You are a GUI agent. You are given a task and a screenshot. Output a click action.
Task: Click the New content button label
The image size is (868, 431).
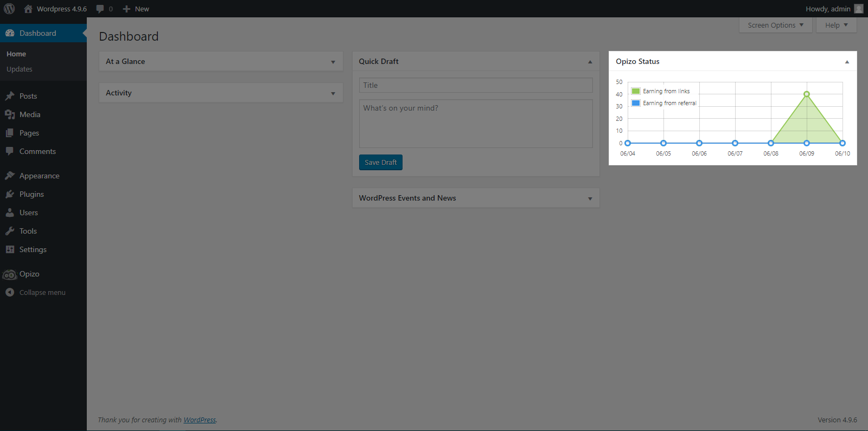click(x=142, y=9)
